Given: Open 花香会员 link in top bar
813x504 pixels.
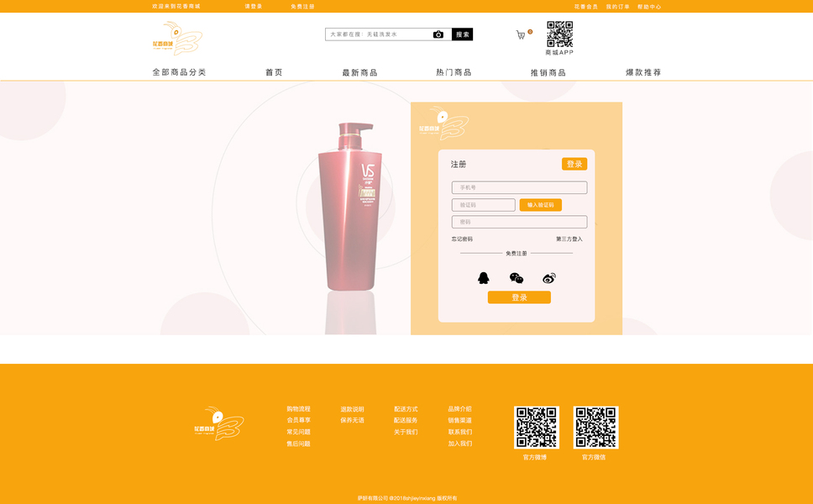Looking at the screenshot, I should click(x=586, y=7).
